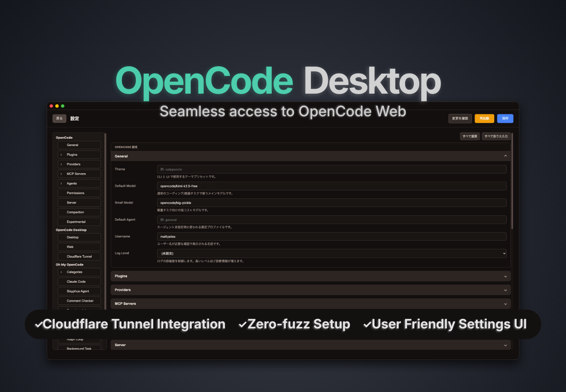Open Web in the sidebar
The image size is (566, 392).
point(79,247)
